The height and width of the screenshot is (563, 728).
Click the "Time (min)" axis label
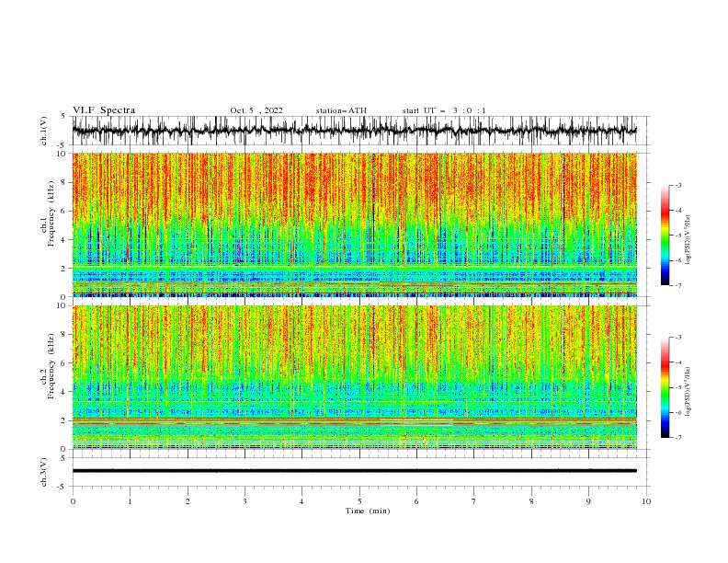point(368,511)
